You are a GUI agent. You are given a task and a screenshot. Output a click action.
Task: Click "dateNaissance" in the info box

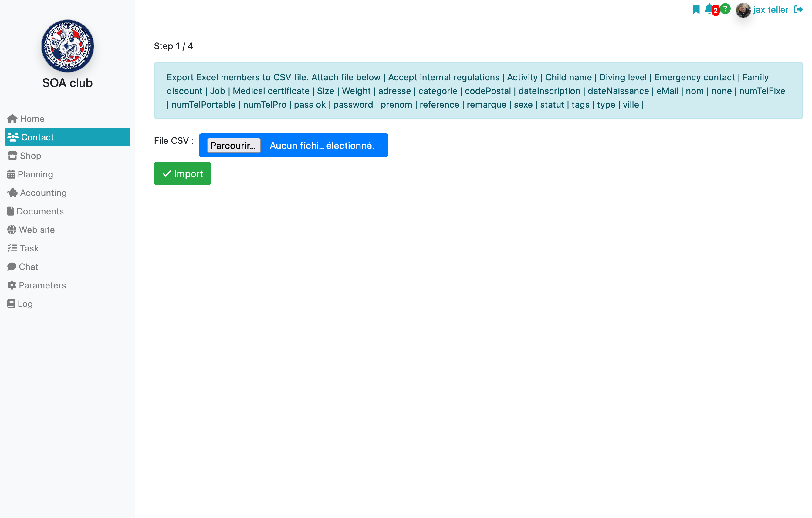[x=618, y=91]
